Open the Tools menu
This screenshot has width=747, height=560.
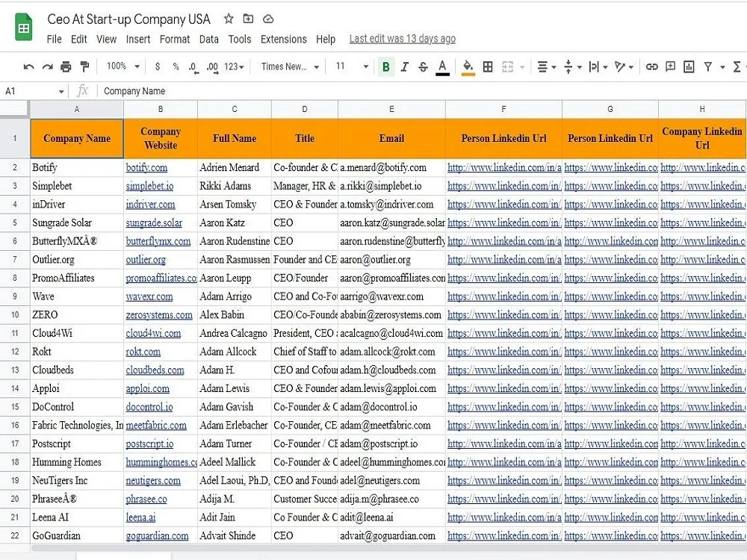point(239,39)
